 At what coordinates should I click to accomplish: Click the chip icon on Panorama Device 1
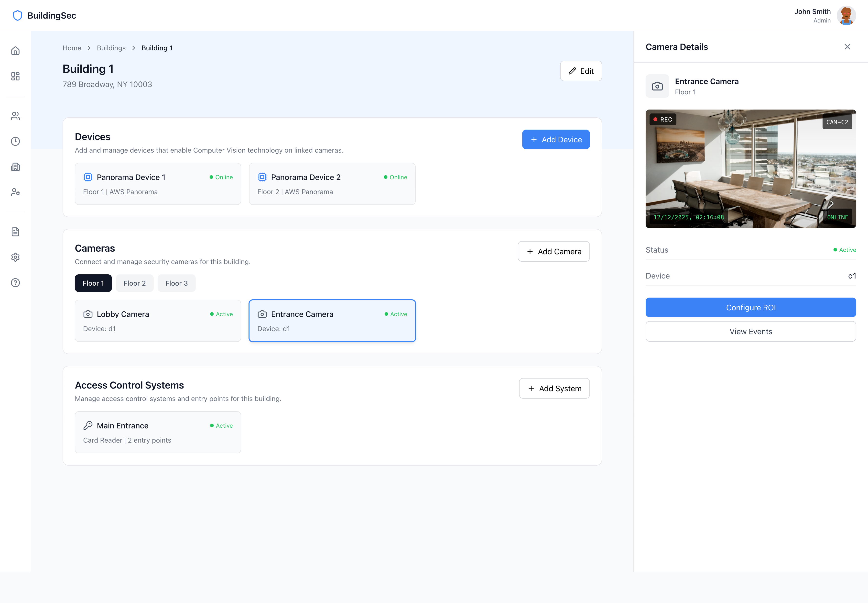point(87,177)
